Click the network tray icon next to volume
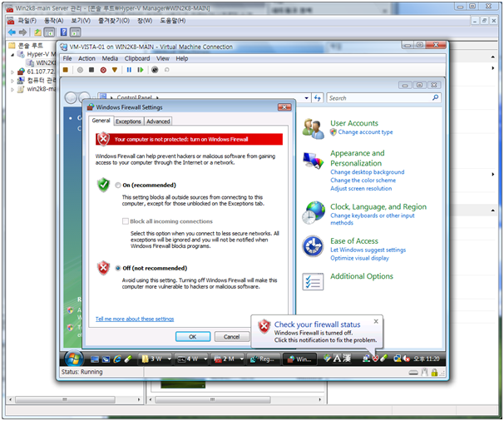This screenshot has height=421, width=504. coord(398,359)
